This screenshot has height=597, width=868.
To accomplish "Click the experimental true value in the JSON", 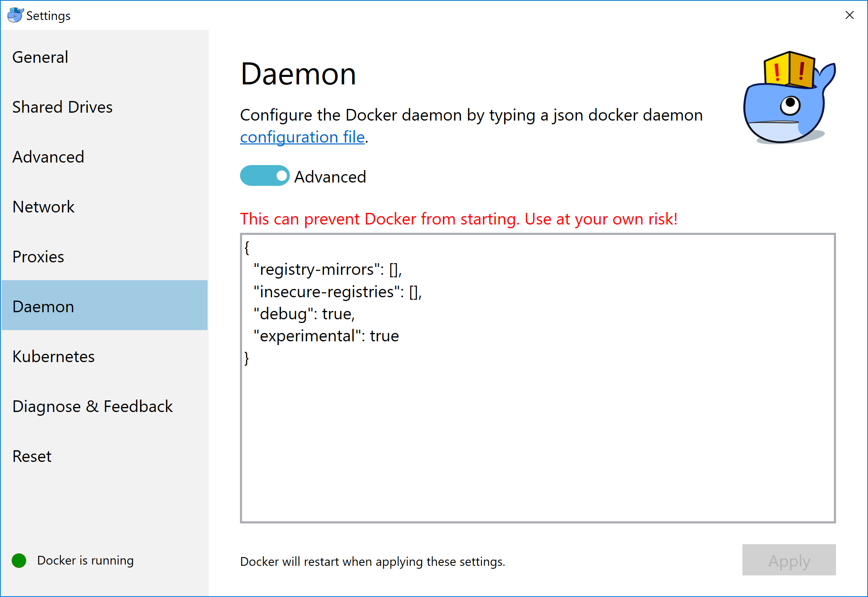I will coord(384,336).
